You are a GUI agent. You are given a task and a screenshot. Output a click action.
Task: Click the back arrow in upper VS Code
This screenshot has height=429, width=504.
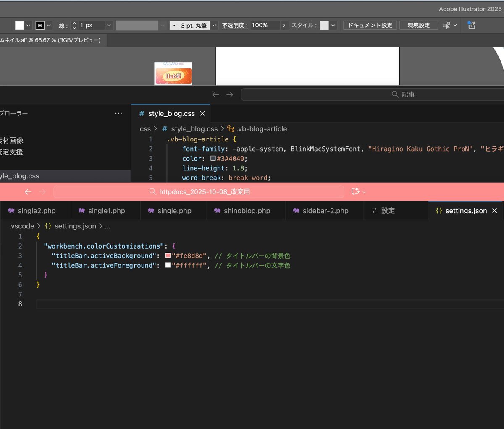(x=215, y=95)
